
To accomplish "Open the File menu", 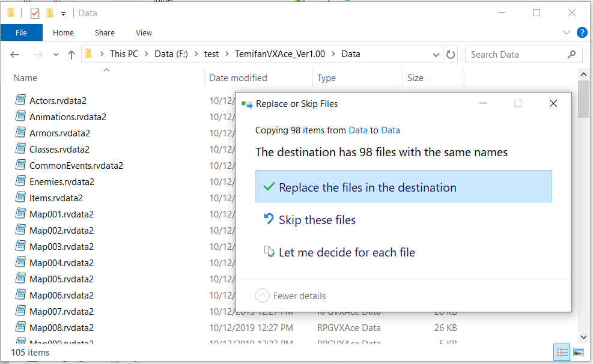I will (x=21, y=32).
